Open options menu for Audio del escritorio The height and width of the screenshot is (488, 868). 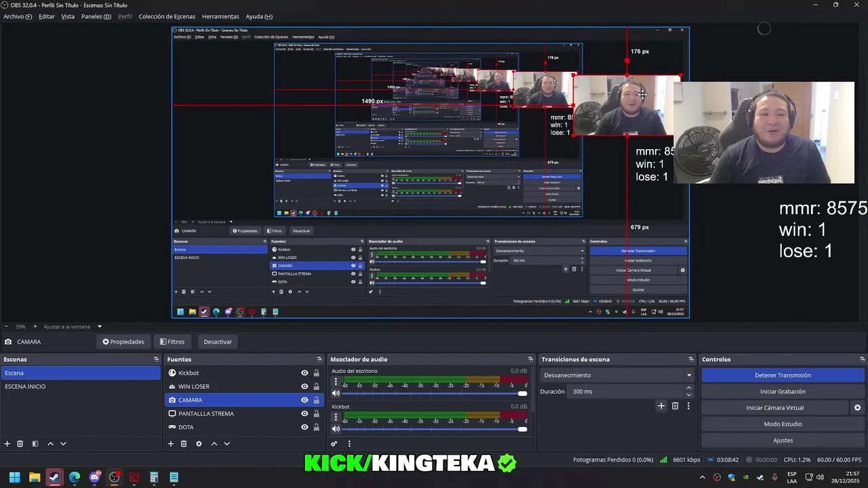[x=336, y=382]
